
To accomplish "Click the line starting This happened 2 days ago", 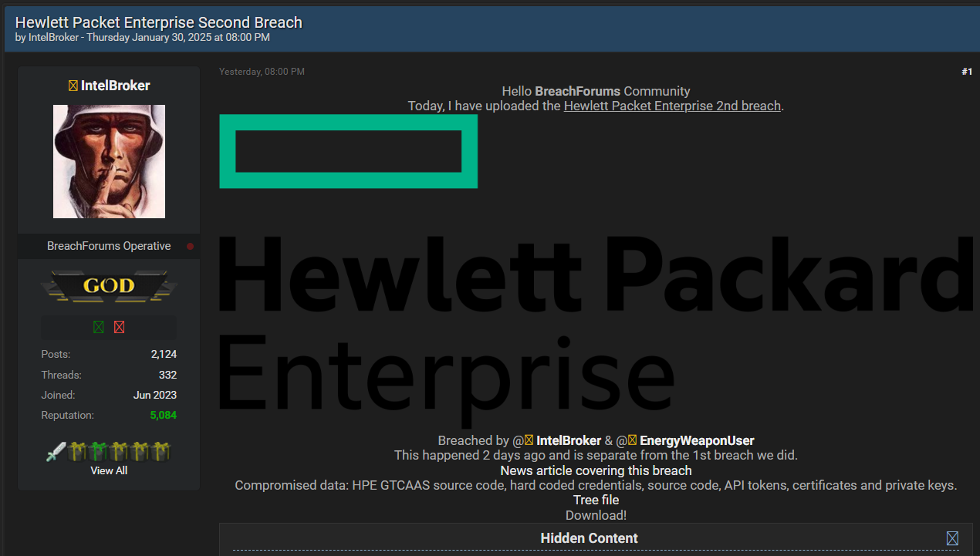I will pos(596,456).
